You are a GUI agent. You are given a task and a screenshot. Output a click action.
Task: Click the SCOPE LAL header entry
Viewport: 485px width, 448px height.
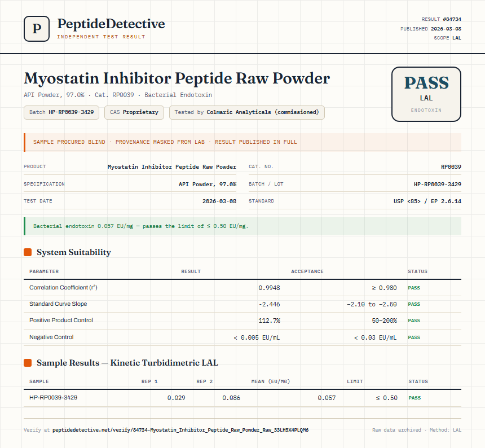point(447,38)
